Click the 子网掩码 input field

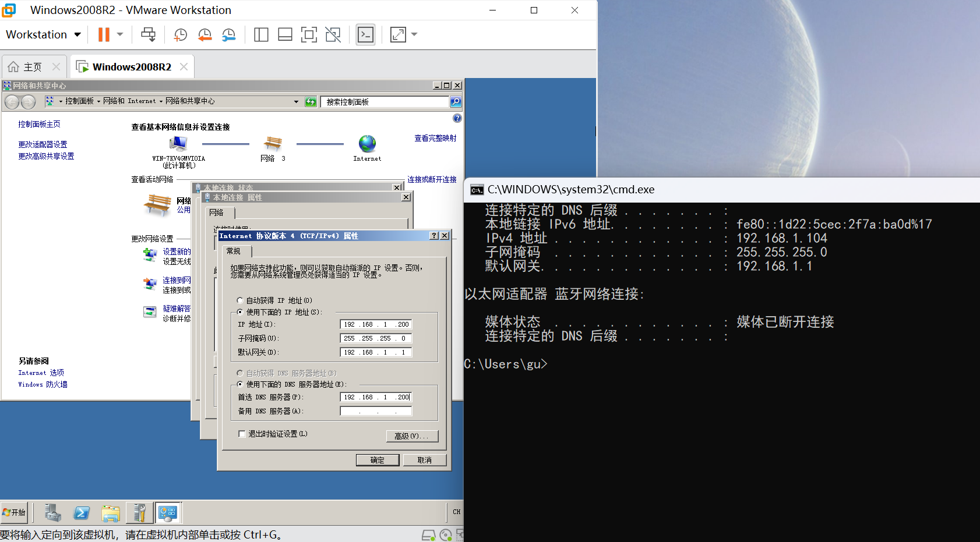(x=376, y=338)
